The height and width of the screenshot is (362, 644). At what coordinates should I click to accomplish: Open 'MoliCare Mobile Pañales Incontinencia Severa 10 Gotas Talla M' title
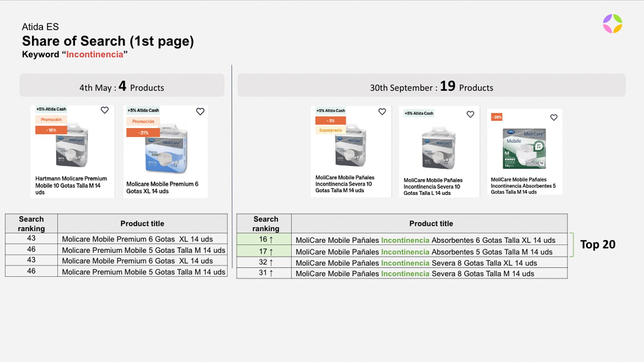click(x=345, y=184)
